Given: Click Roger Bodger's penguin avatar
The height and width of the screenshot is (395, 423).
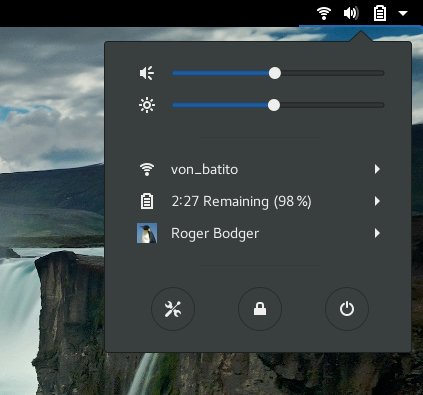Looking at the screenshot, I should pyautogui.click(x=147, y=233).
